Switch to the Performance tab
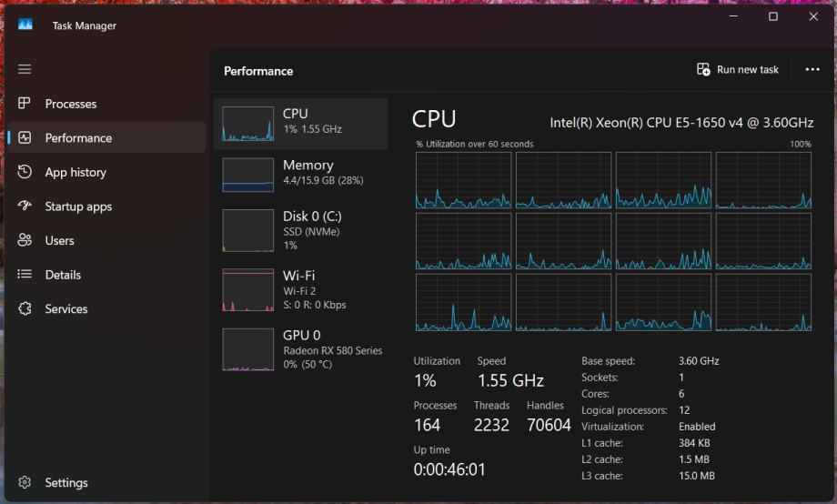Viewport: 837px width, 504px height. point(78,138)
